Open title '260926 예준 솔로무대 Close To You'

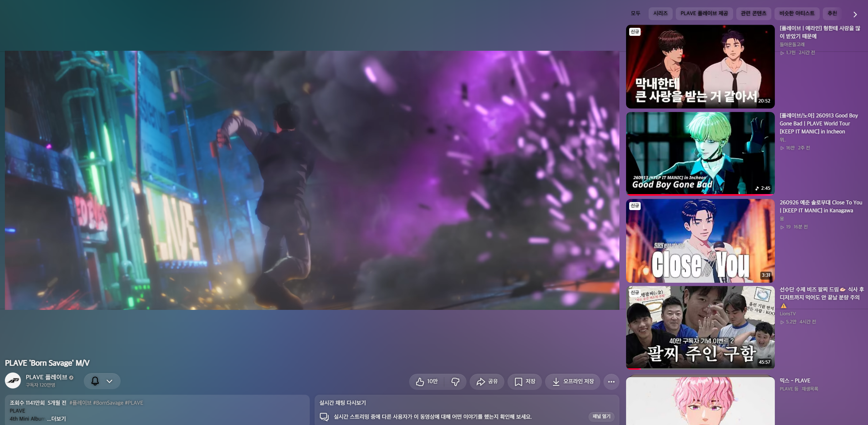point(821,206)
